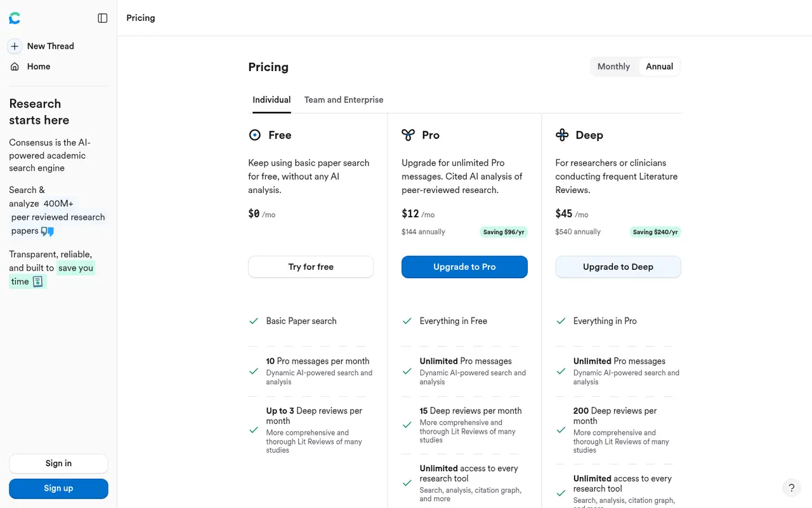Click checkmark beside 15 Deep reviews per month
The image size is (812, 508).
407,425
